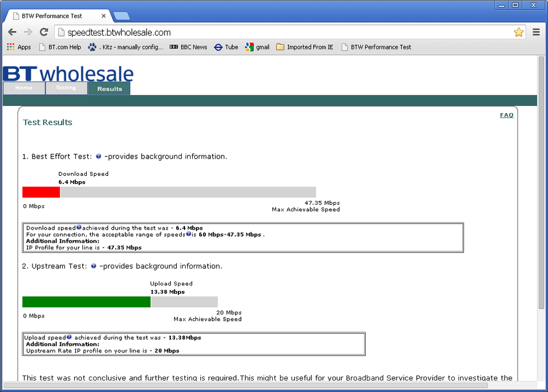Viewport: 548px width, 392px height.
Task: Minimize the Chrome window
Action: [x=502, y=5]
